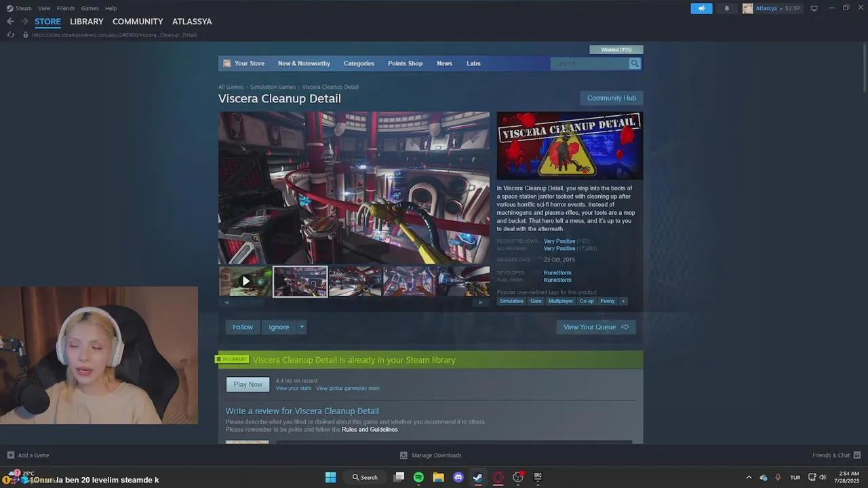Viewport: 868px width, 488px height.
Task: Go back with the left arrow
Action: point(10,22)
